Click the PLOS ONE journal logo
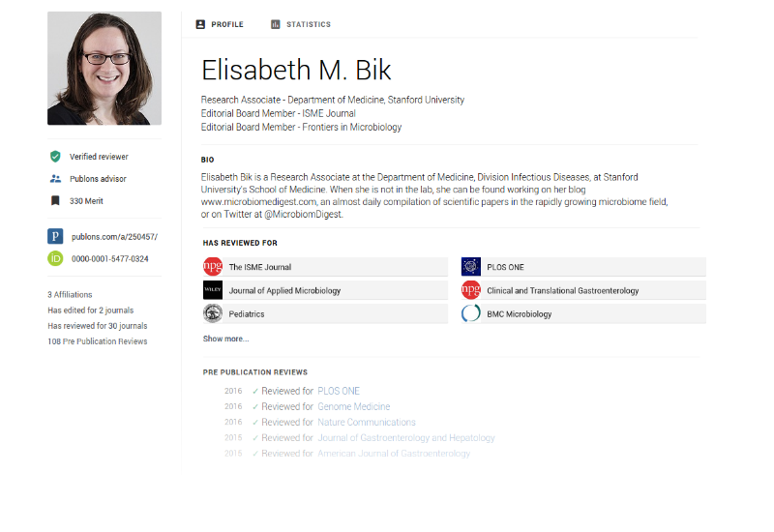The image size is (774, 532). [471, 267]
